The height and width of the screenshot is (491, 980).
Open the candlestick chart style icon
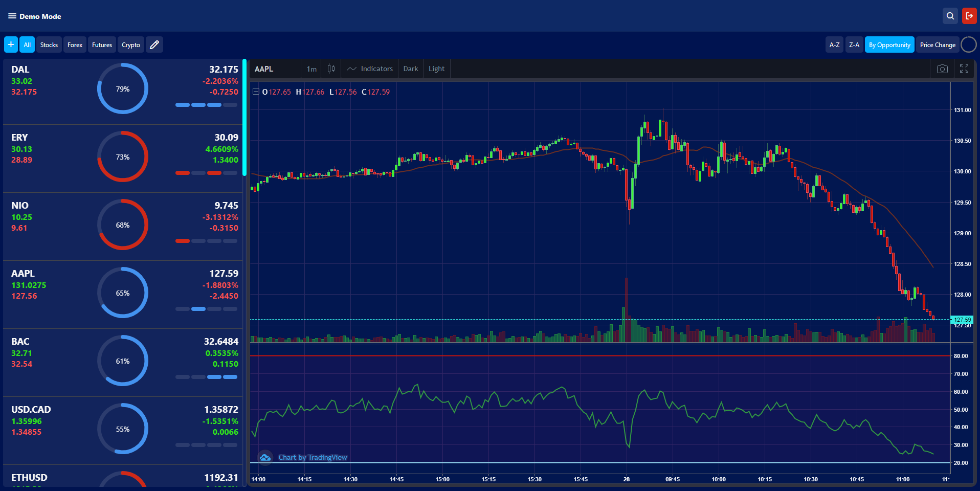331,69
